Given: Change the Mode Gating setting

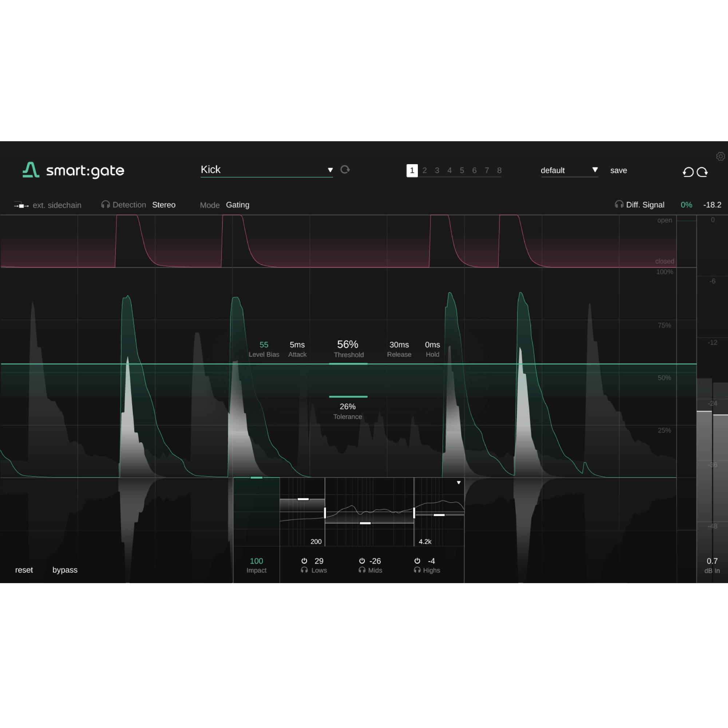Looking at the screenshot, I should pos(237,205).
